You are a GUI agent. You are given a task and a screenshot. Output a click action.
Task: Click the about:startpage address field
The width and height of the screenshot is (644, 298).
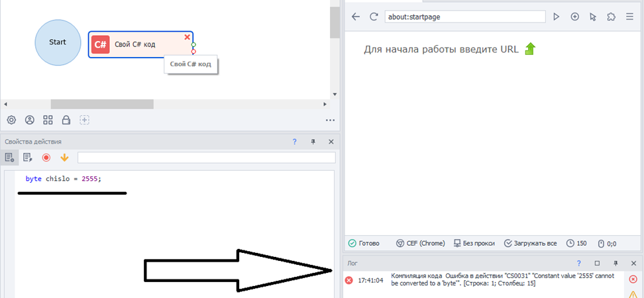465,17
